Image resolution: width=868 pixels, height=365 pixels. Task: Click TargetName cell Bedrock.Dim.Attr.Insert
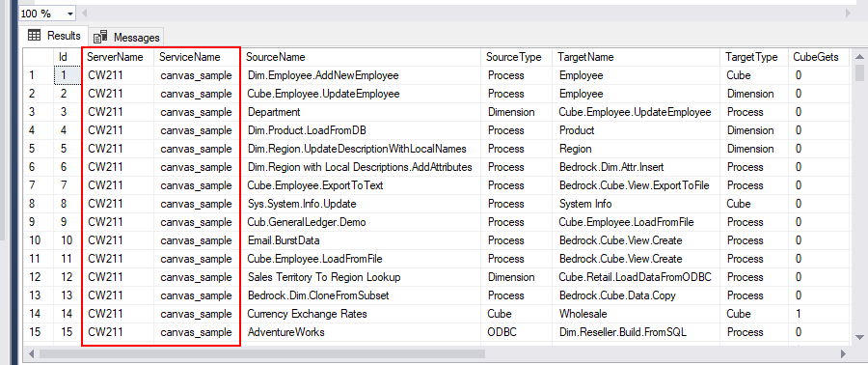click(637, 167)
